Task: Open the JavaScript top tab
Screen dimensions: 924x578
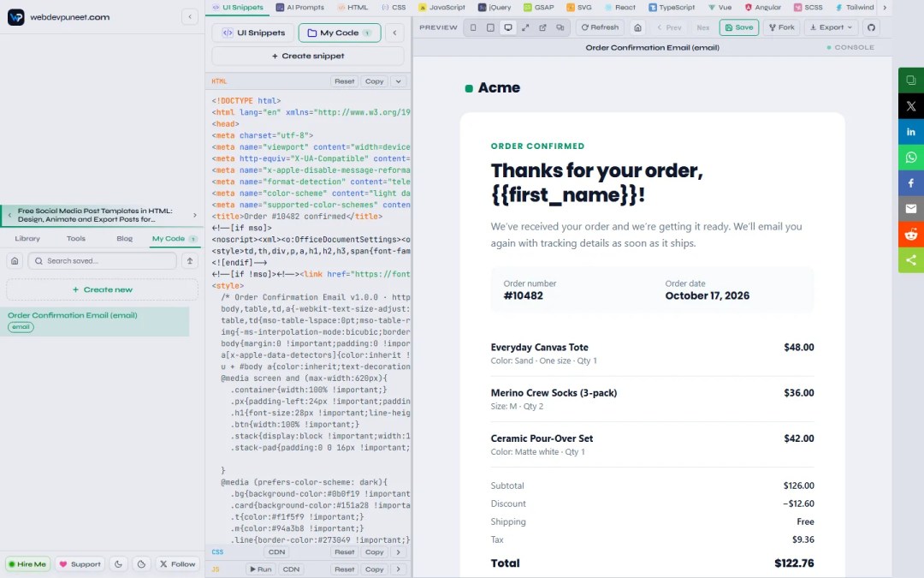Action: click(x=442, y=7)
